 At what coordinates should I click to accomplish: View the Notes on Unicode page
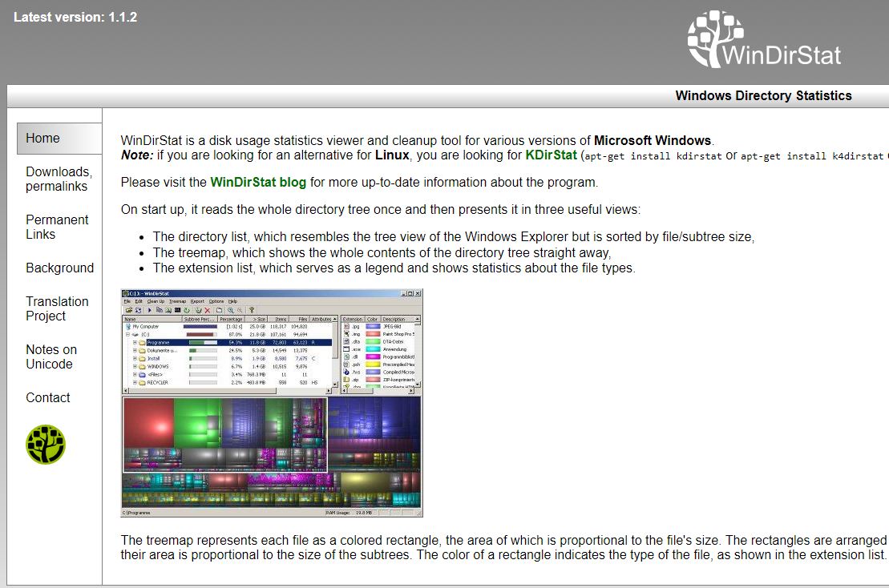click(51, 356)
